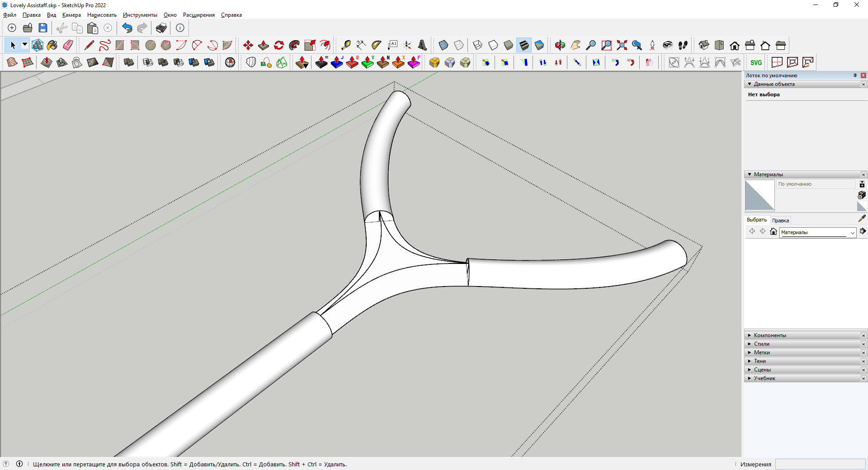868x470 pixels.
Task: Switch to the Правка tab in Materials
Action: [x=780, y=221]
